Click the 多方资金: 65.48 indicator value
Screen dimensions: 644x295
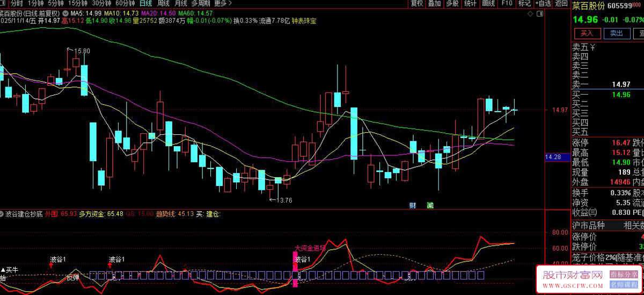click(101, 214)
